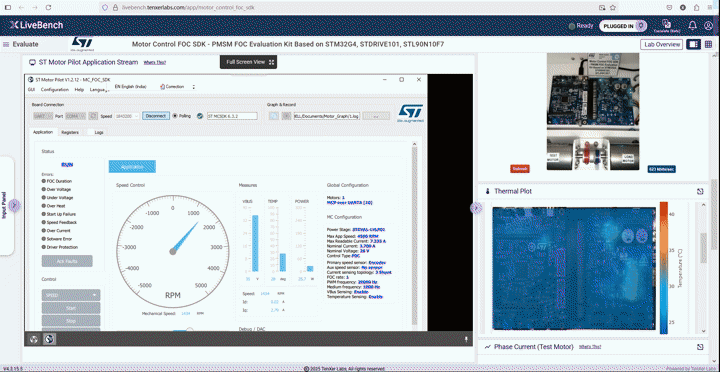720x372 pixels.
Task: Click the Translate (Beta) icon
Action: click(666, 25)
